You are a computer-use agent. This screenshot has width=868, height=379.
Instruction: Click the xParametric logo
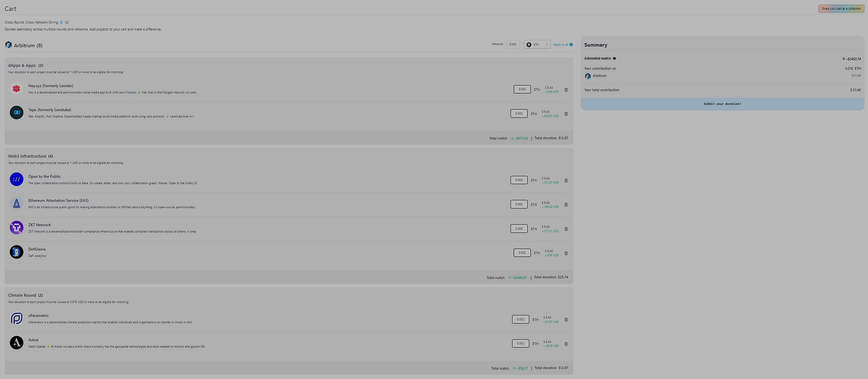16,318
